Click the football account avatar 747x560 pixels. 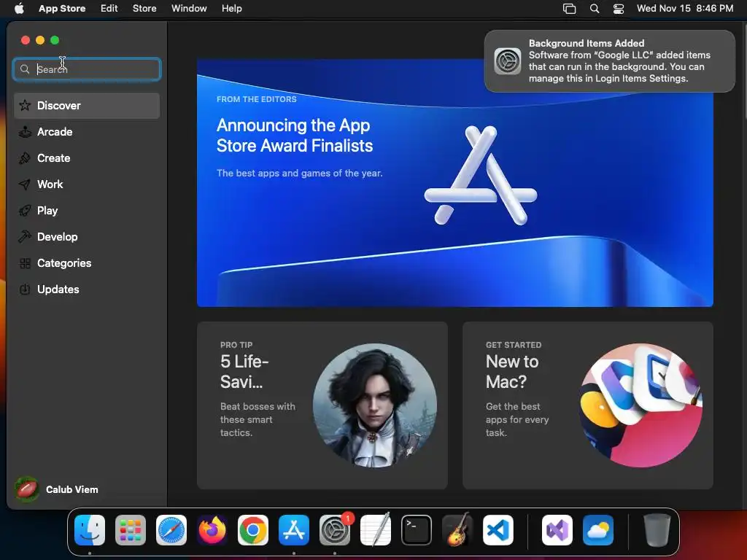(x=27, y=489)
